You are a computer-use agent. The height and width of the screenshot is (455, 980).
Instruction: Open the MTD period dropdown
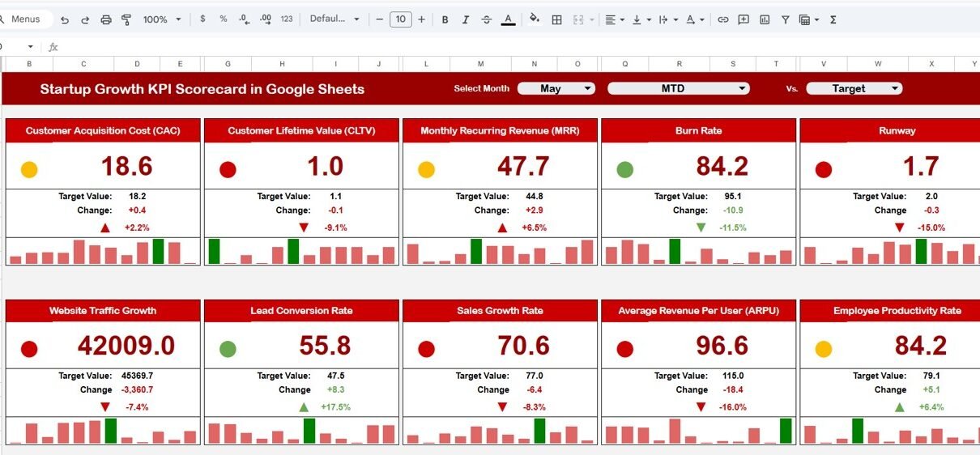coord(678,89)
